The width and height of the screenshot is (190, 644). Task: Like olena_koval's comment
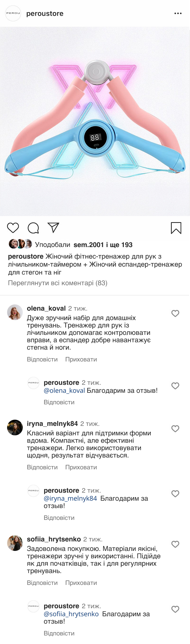coord(176,313)
